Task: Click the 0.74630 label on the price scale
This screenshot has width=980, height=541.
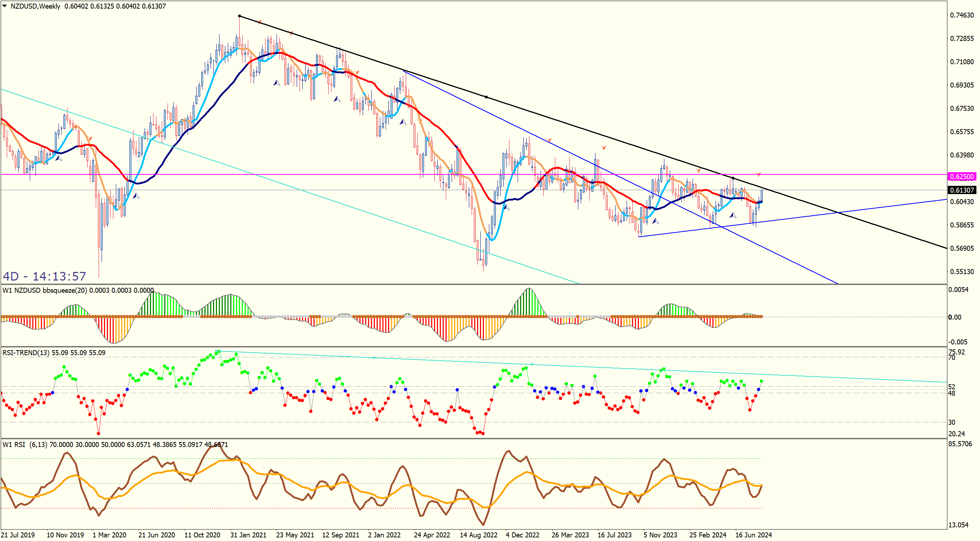Action: (962, 15)
